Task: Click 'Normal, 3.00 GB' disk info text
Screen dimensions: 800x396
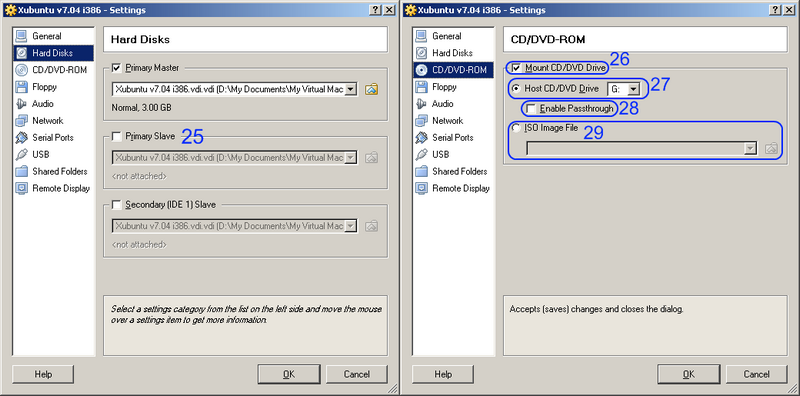Action: [x=141, y=108]
